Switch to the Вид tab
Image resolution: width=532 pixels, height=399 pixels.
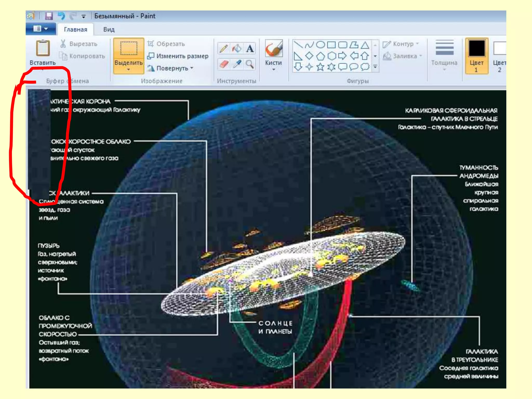click(x=109, y=29)
